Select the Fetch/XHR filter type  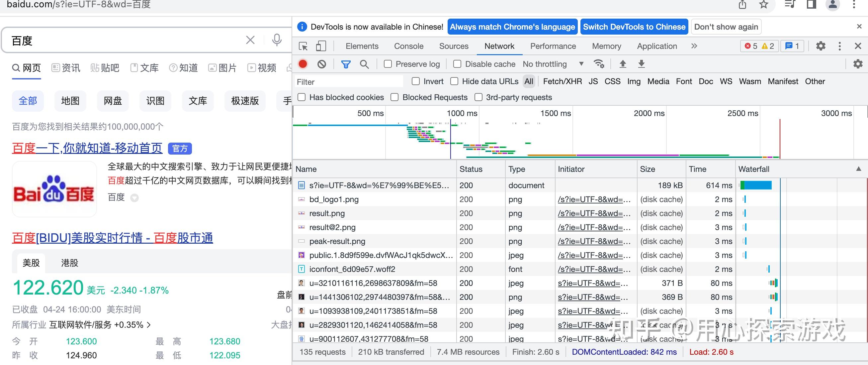(562, 81)
